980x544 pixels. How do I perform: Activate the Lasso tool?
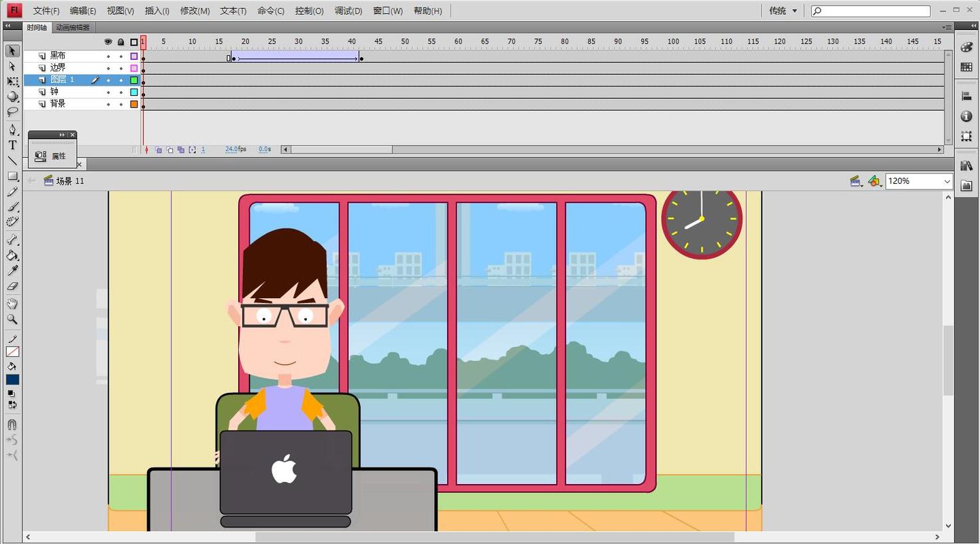12,112
